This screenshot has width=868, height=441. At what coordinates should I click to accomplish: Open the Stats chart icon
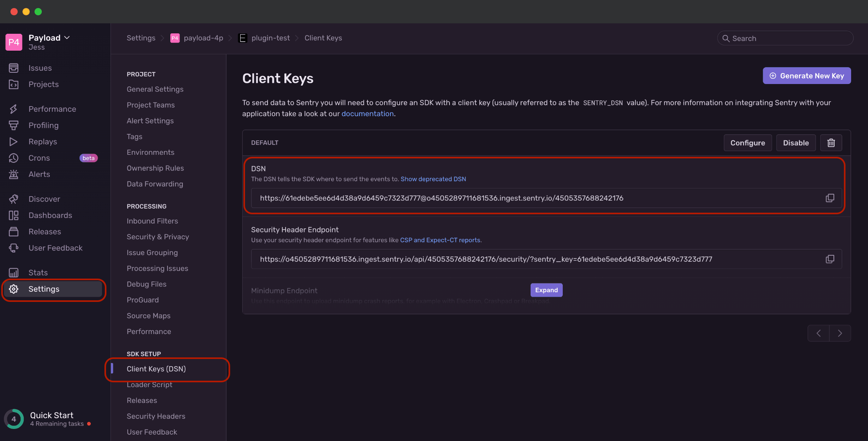[x=14, y=273]
